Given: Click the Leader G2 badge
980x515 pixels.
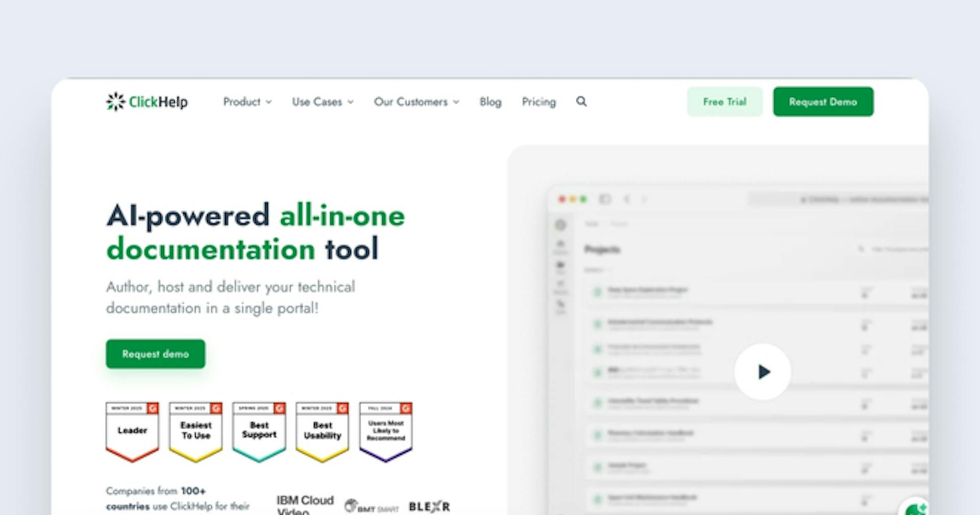Looking at the screenshot, I should [x=132, y=432].
